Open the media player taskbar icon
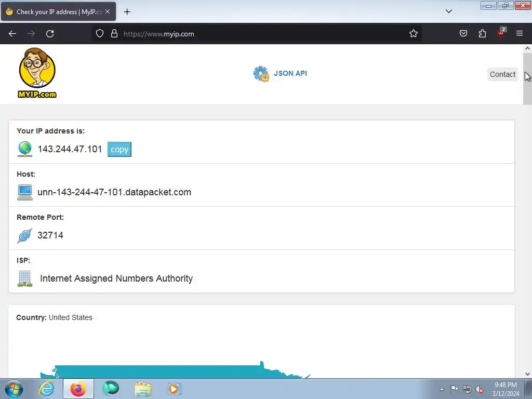This screenshot has width=532, height=399. pos(175,389)
